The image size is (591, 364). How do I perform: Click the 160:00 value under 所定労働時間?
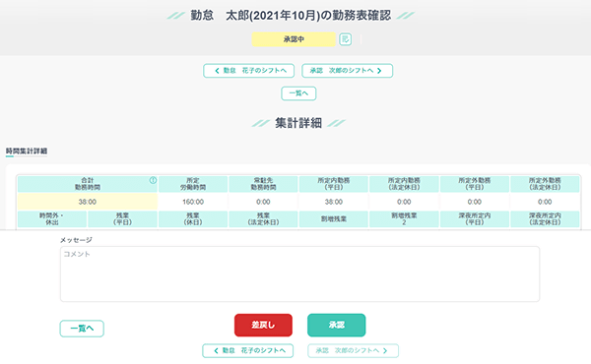pyautogui.click(x=193, y=202)
